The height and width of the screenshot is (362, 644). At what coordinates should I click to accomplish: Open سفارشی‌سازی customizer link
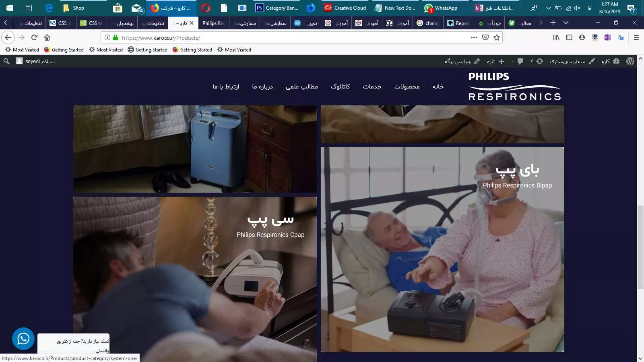[x=572, y=61]
